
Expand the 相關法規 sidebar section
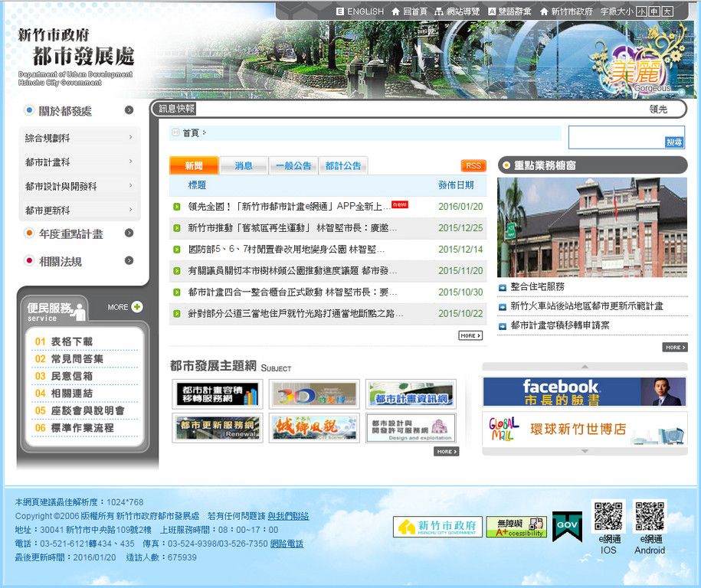pos(129,261)
